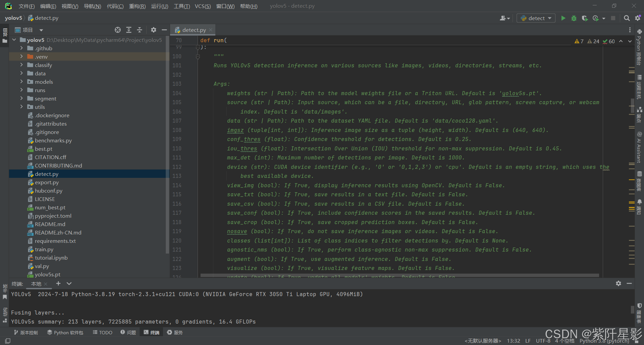Run with coverage icon
644x345 pixels.
[x=585, y=18]
